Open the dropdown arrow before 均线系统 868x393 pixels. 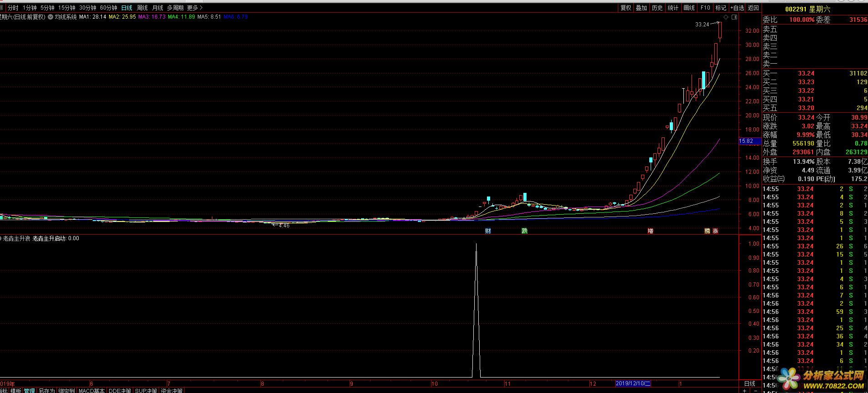pyautogui.click(x=50, y=17)
